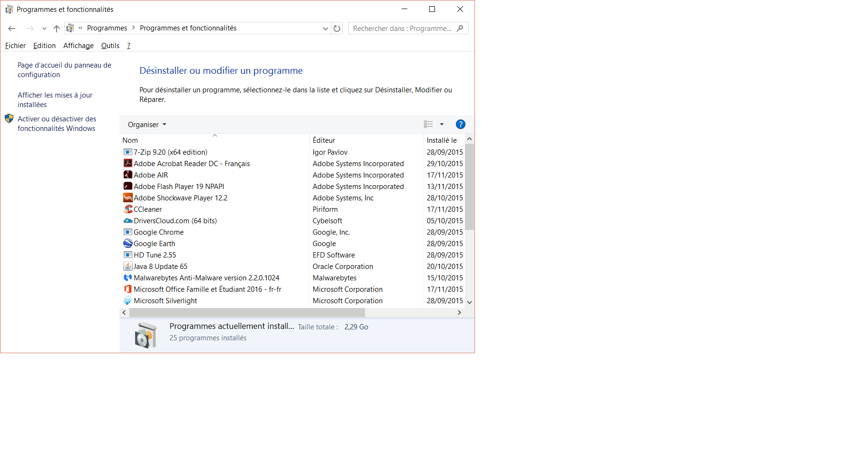Open the Edition menu
The width and height of the screenshot is (868, 466).
44,46
